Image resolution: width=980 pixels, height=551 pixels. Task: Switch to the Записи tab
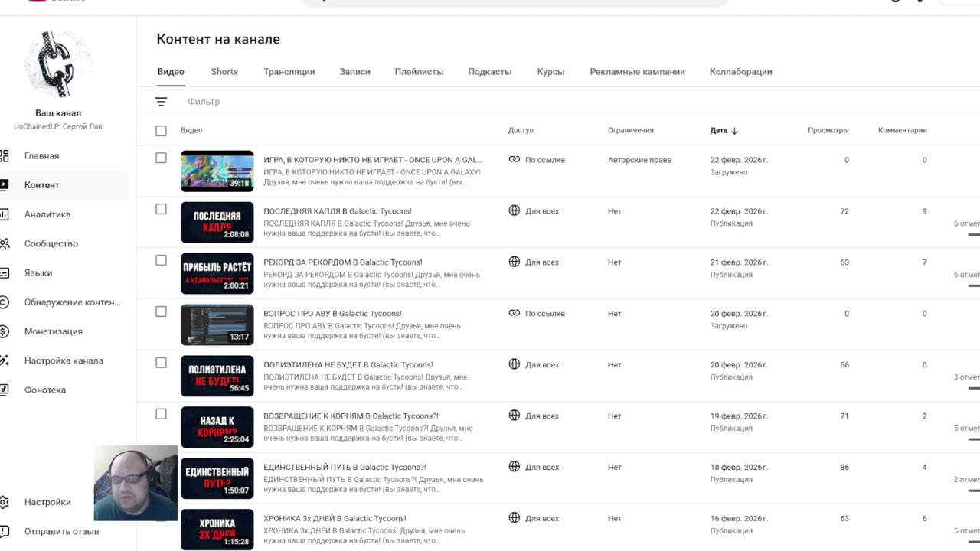(x=354, y=72)
